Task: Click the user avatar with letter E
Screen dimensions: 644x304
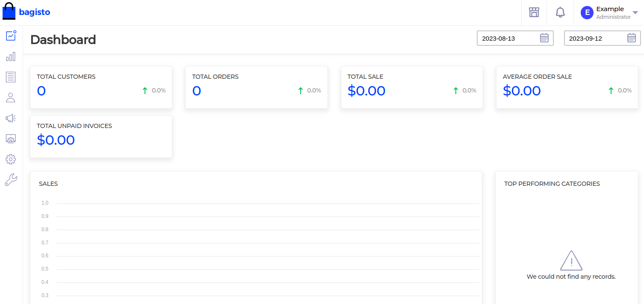Action: [587, 13]
